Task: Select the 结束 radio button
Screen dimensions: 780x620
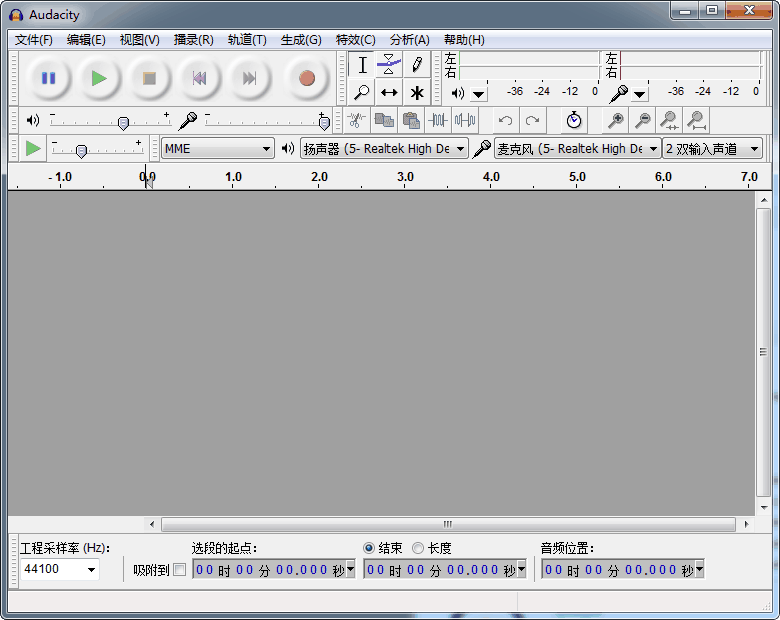Action: click(369, 548)
